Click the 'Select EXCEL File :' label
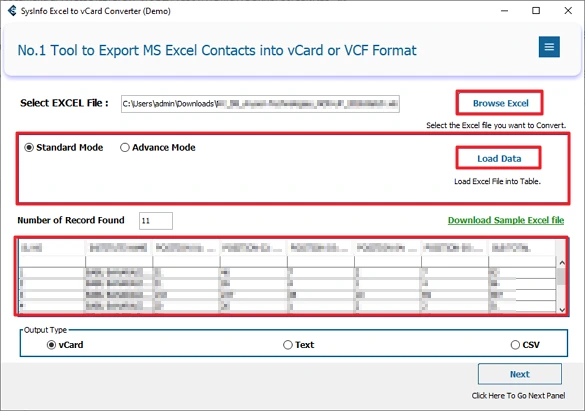The width and height of the screenshot is (585, 411). click(x=64, y=103)
